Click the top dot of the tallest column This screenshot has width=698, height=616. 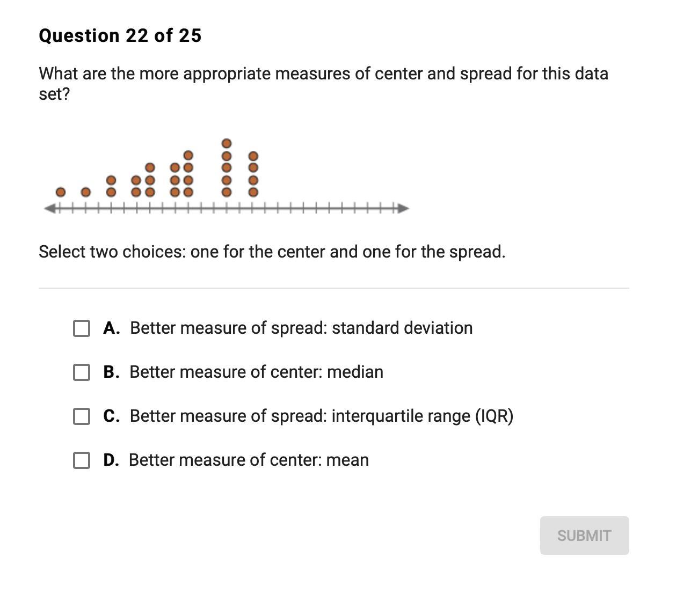(227, 143)
